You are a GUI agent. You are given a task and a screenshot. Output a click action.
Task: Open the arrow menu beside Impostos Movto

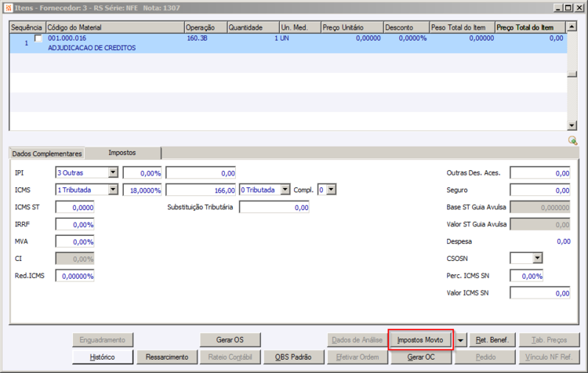[x=460, y=340]
